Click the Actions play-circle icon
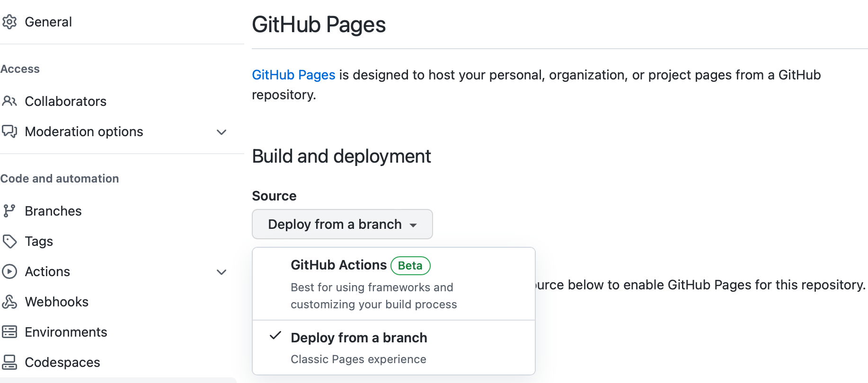This screenshot has height=383, width=868. click(9, 271)
